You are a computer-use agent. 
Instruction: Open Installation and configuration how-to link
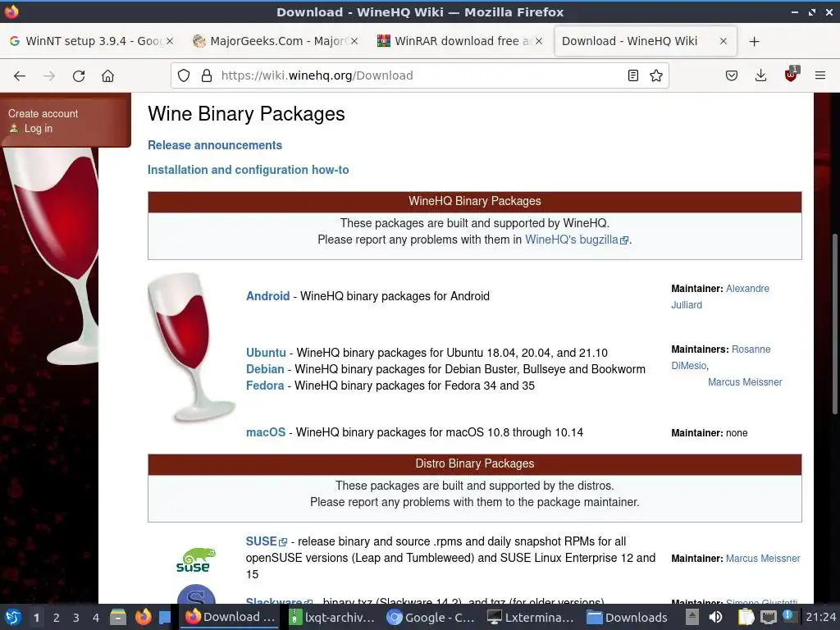point(248,170)
